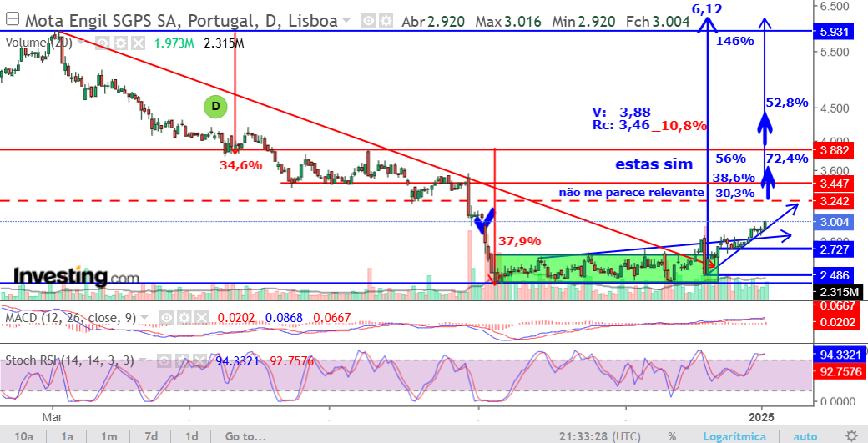Click the 3.882 red price label
The image size is (868, 443).
tap(835, 150)
